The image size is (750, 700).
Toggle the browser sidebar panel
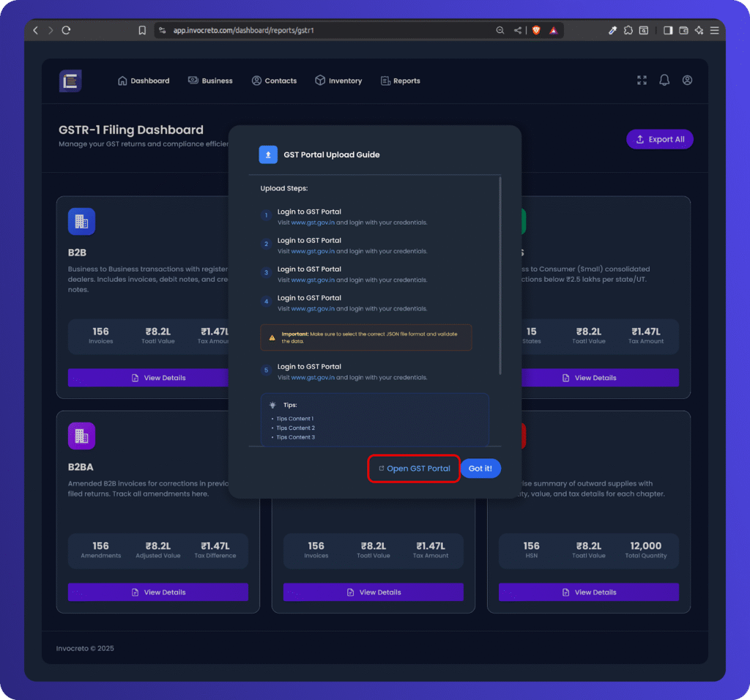pyautogui.click(x=668, y=30)
